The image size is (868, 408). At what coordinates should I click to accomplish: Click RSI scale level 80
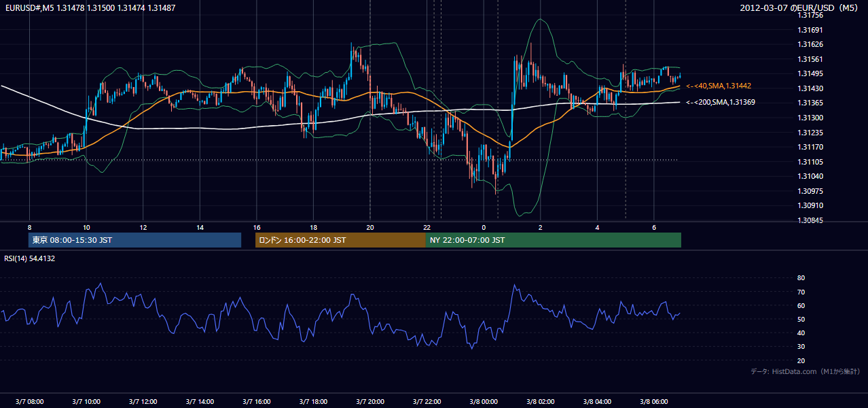click(x=801, y=278)
